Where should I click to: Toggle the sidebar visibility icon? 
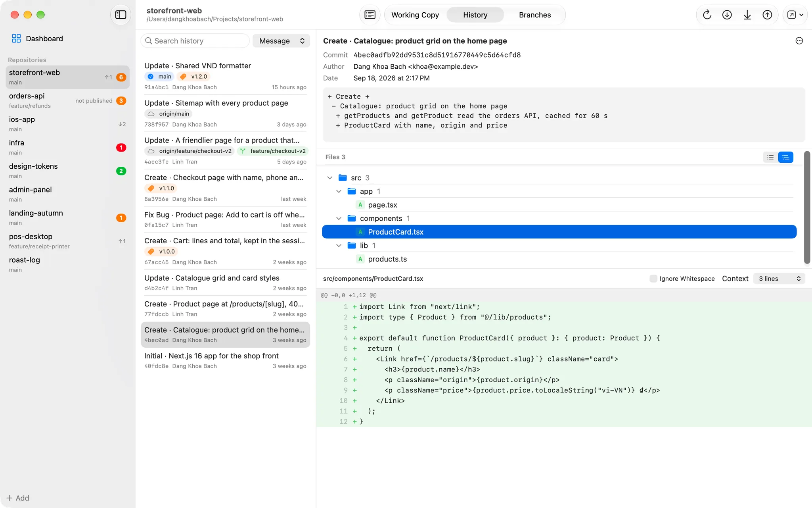click(x=121, y=15)
